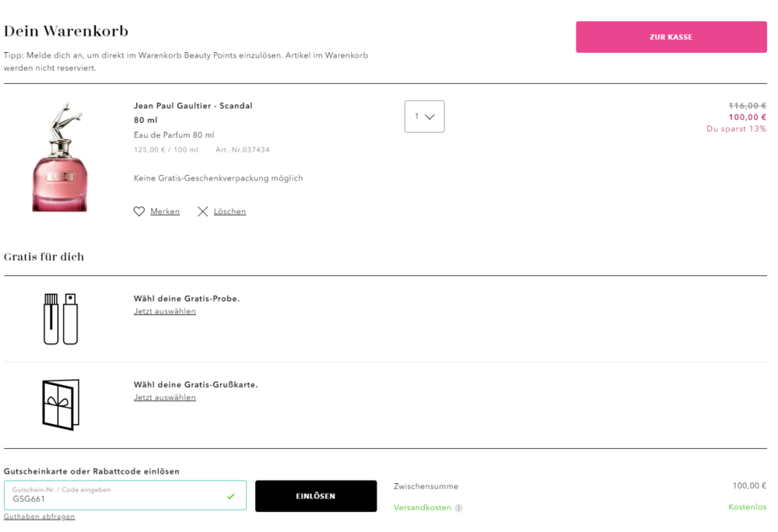Image resolution: width=778 pixels, height=532 pixels.
Task: Open the quantity dropdown showing 1
Action: pyautogui.click(x=424, y=117)
